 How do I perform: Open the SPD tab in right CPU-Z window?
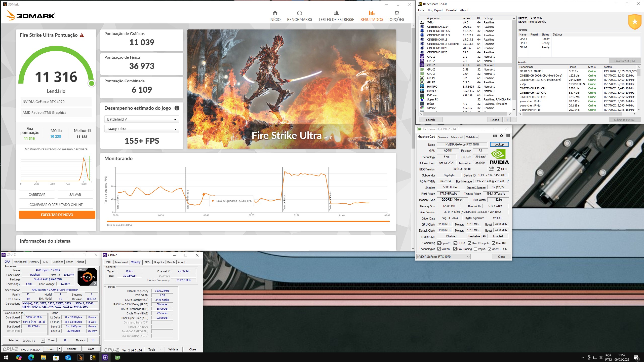point(147,262)
